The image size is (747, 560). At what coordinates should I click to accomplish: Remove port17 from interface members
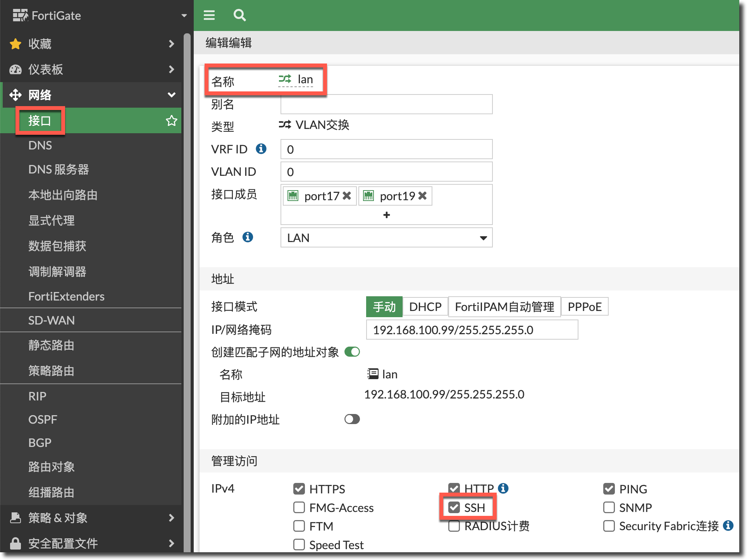347,196
